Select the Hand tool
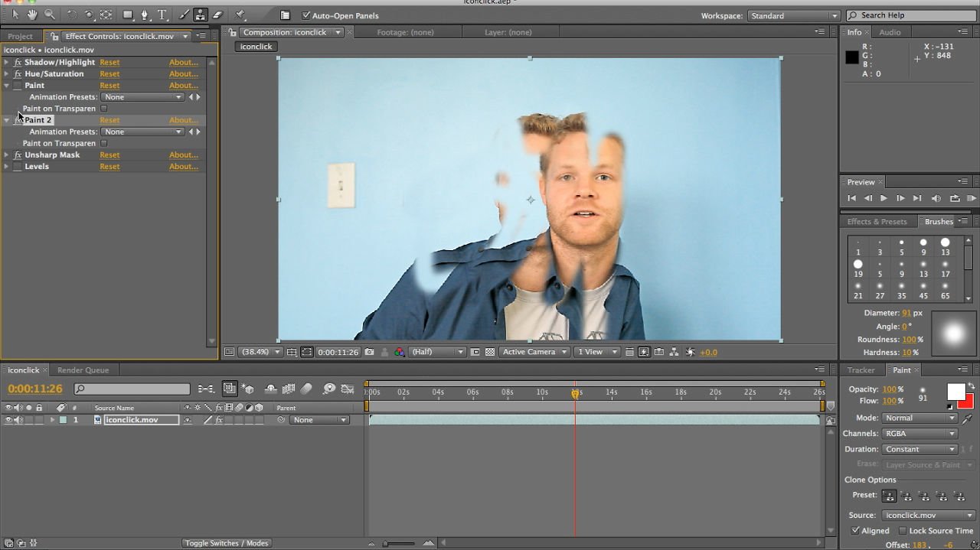The image size is (980, 550). tap(32, 15)
